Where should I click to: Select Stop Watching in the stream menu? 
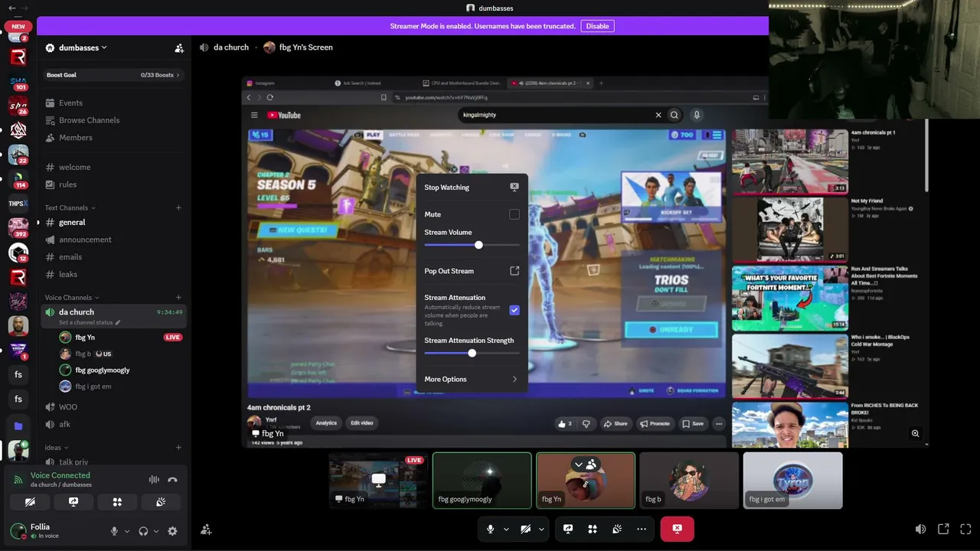point(472,187)
